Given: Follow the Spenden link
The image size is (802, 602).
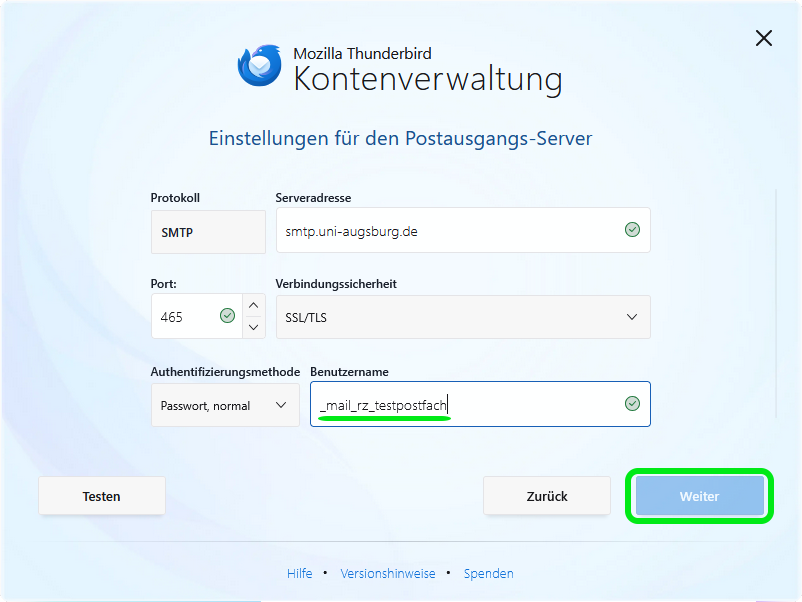Looking at the screenshot, I should coord(489,573).
